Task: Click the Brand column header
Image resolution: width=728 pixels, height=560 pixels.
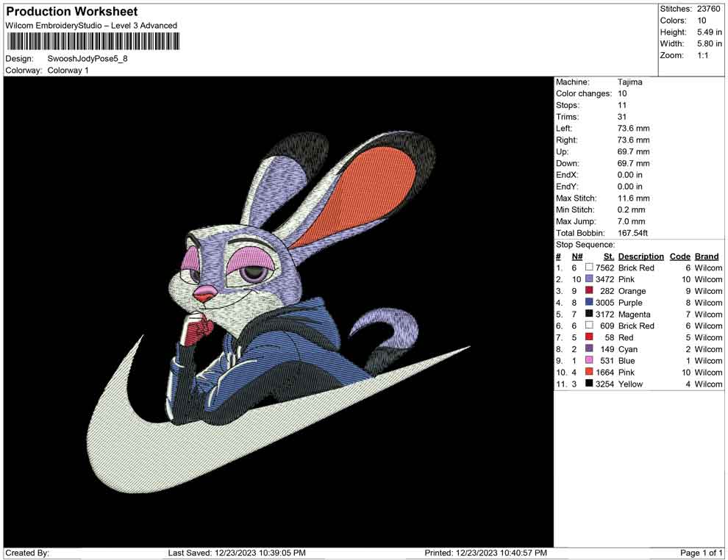Action: [707, 256]
